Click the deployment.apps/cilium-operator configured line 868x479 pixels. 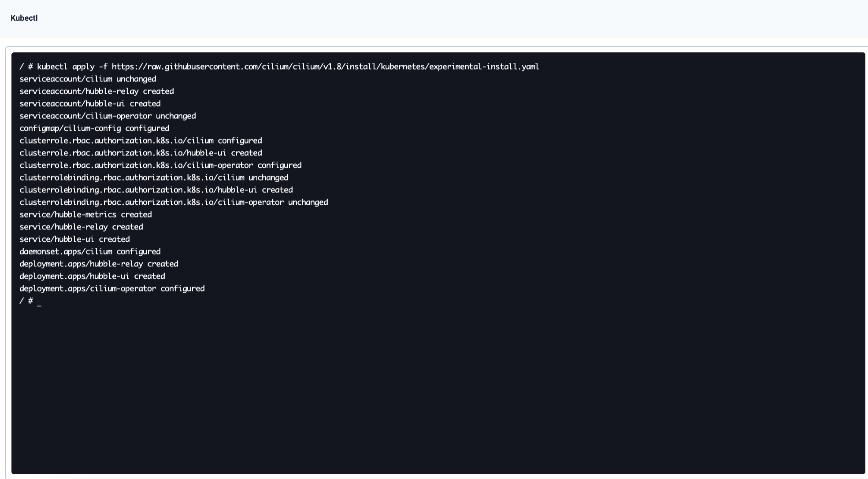point(112,288)
